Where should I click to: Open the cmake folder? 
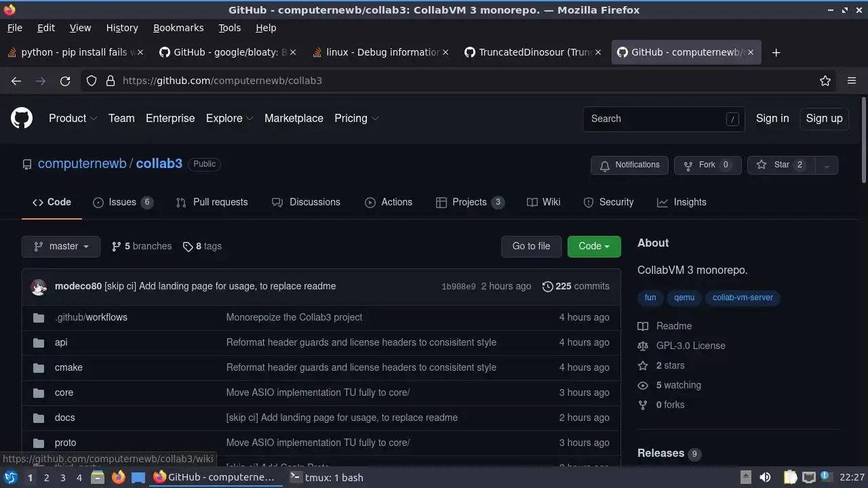pos(68,367)
